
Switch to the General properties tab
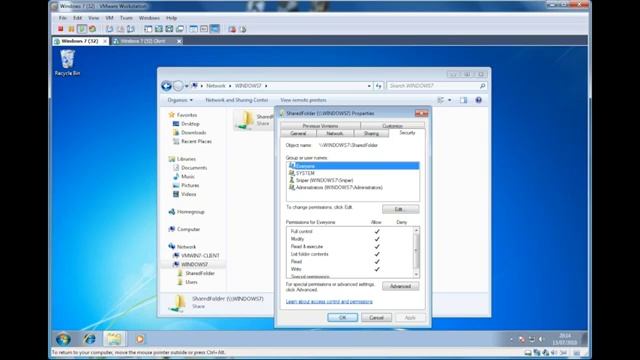[298, 133]
